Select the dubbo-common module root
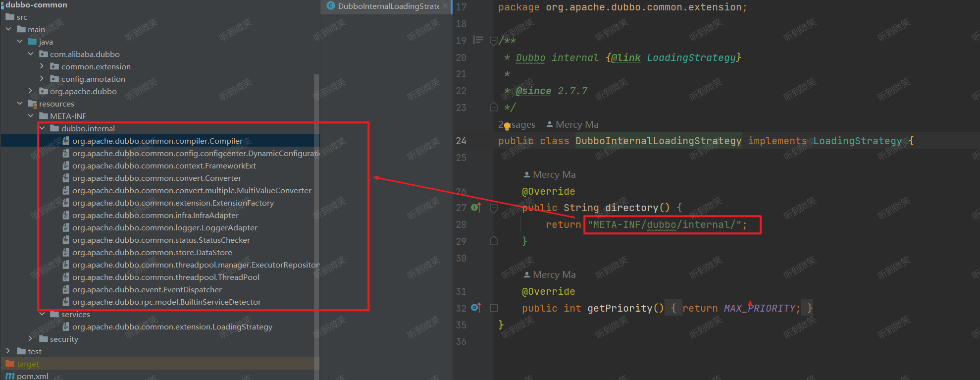Viewport: 980px width, 380px height. tap(36, 5)
